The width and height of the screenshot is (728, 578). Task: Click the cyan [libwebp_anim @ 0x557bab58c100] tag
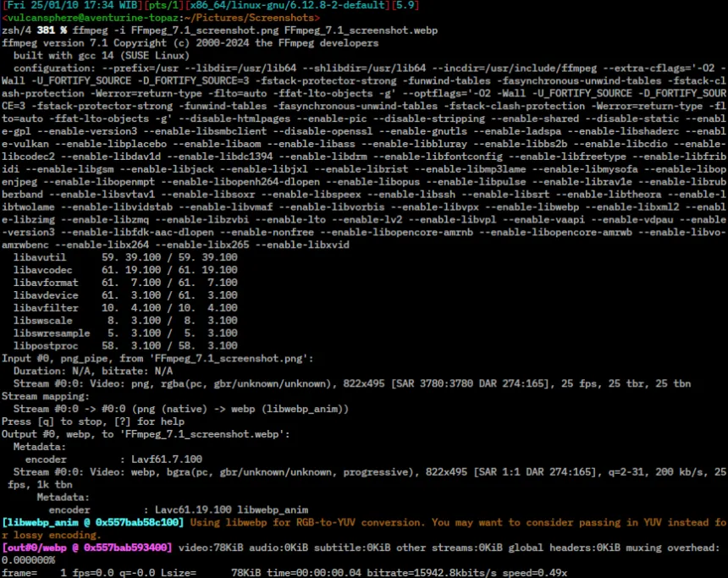pyautogui.click(x=92, y=523)
